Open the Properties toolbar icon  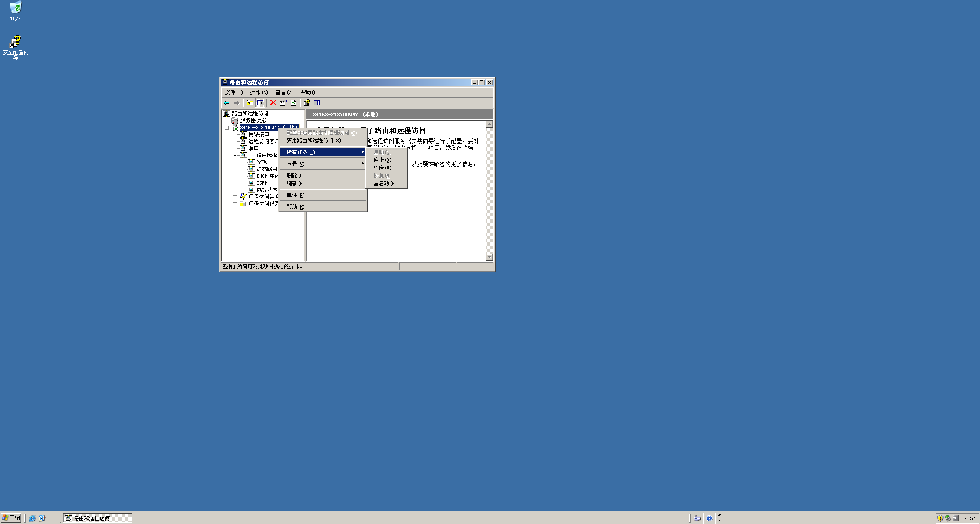click(x=283, y=103)
